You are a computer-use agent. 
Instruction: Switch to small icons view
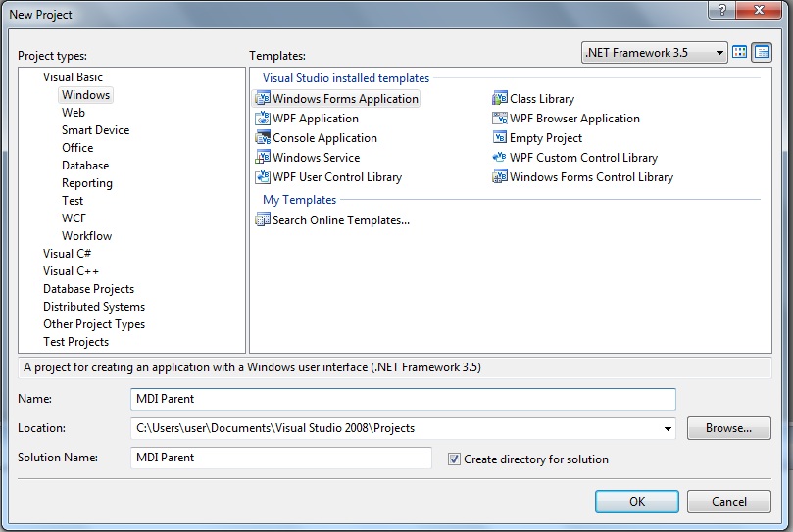pos(762,53)
